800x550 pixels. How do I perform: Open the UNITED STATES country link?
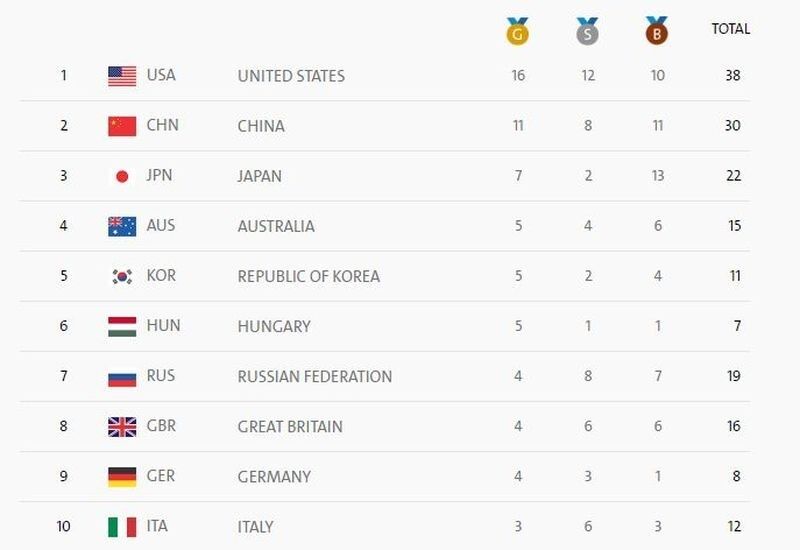[291, 76]
